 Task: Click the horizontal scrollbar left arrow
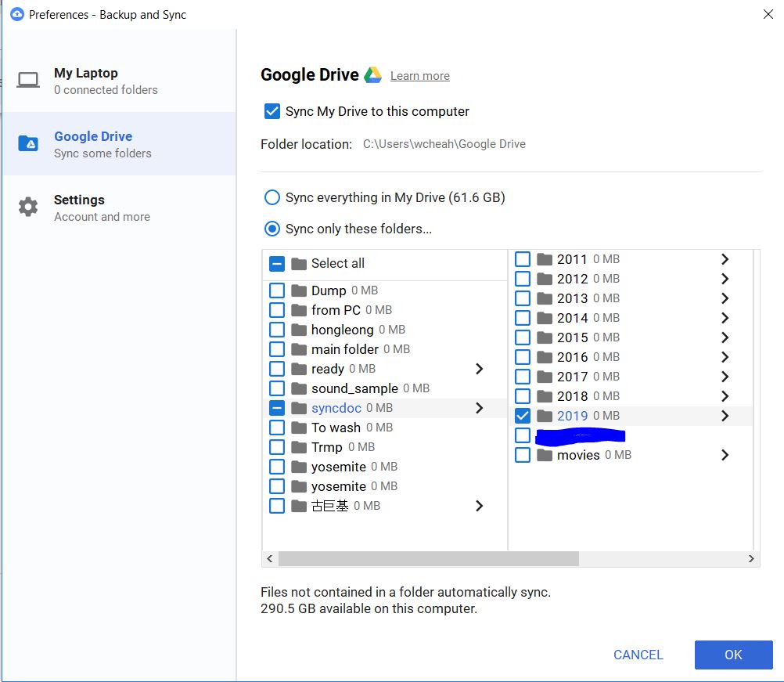[270, 559]
